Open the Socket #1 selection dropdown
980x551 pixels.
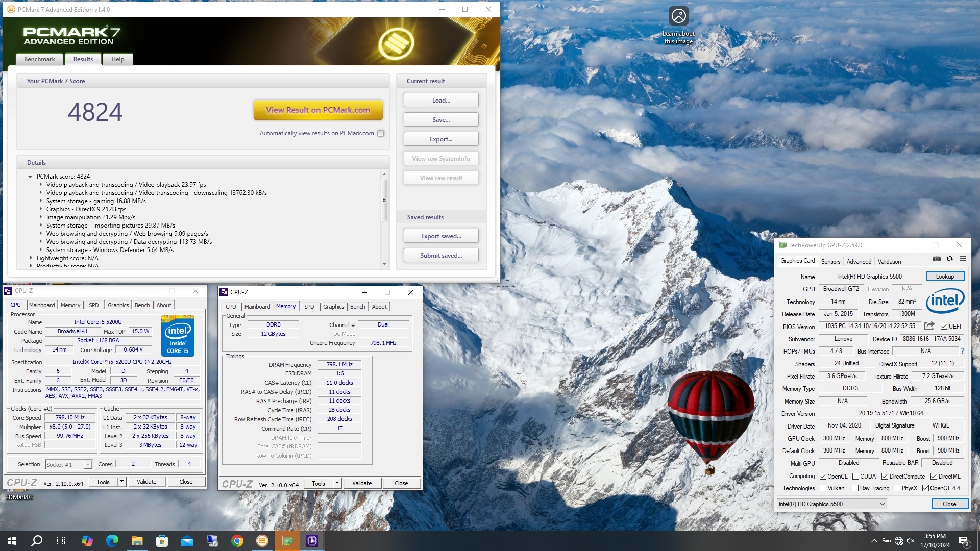68,465
